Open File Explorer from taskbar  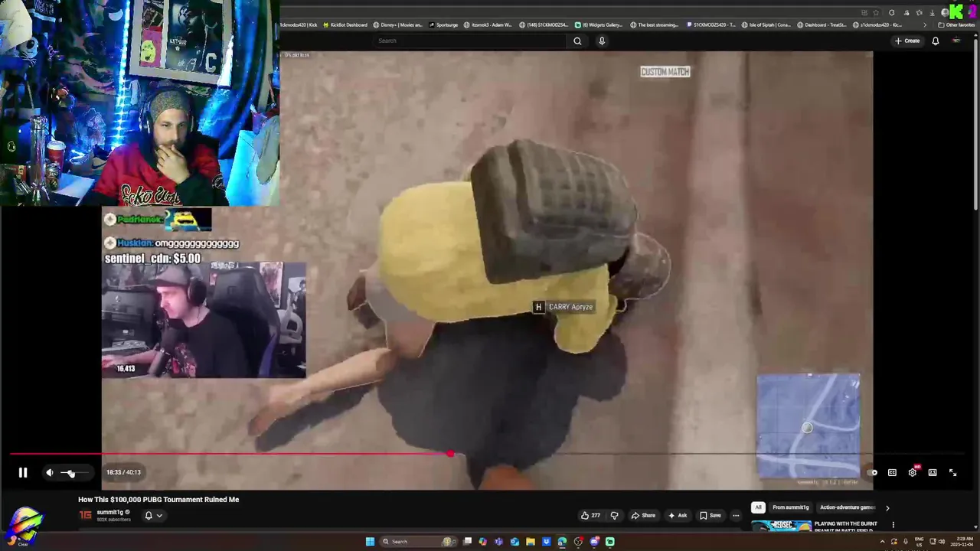click(x=530, y=541)
